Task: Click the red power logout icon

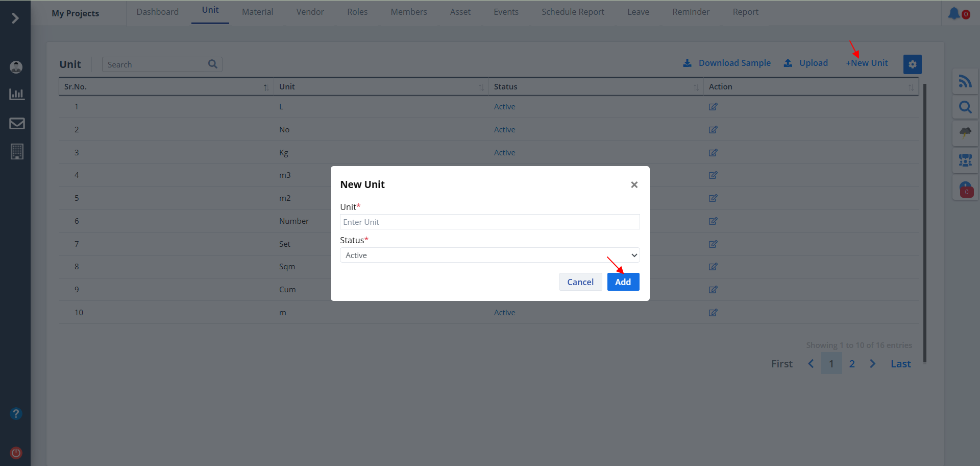Action: click(x=16, y=453)
